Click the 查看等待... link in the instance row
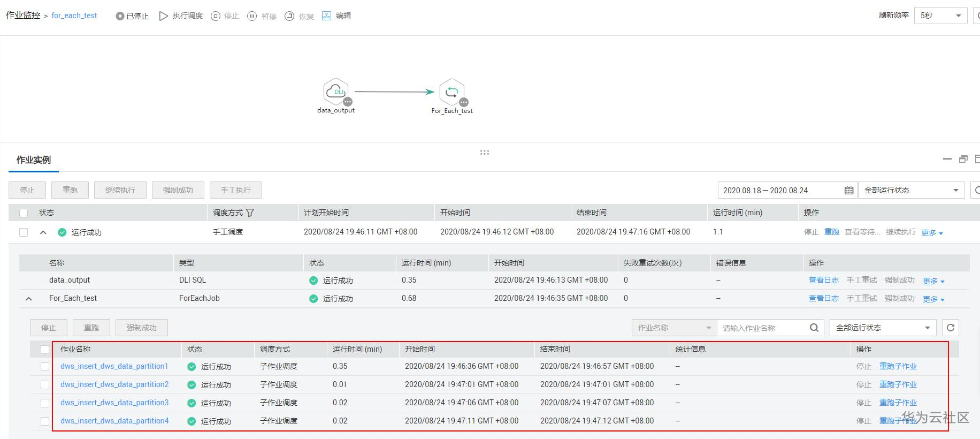The image size is (980, 439). [x=862, y=232]
